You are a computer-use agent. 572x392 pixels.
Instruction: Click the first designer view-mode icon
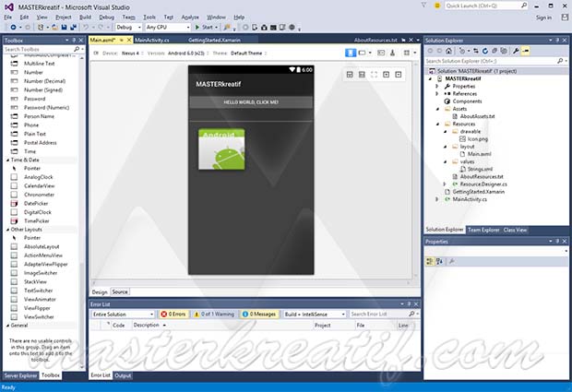(x=350, y=75)
